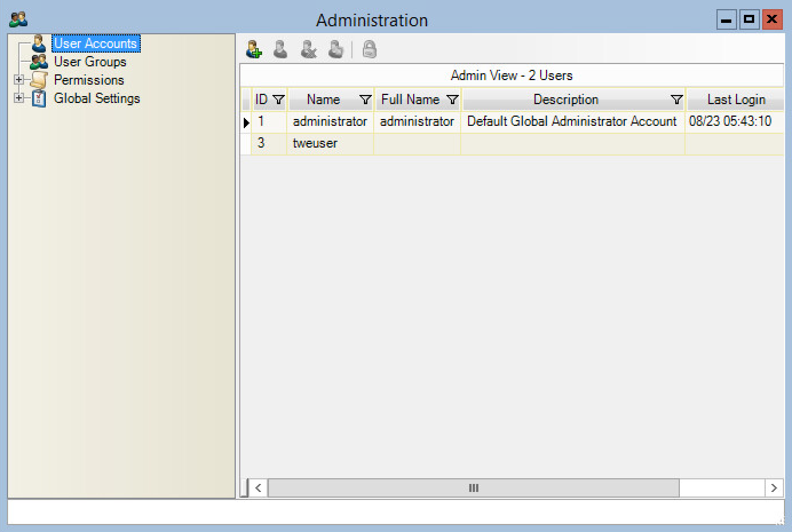
Task: Click the padlock icon in toolbar
Action: pos(370,50)
